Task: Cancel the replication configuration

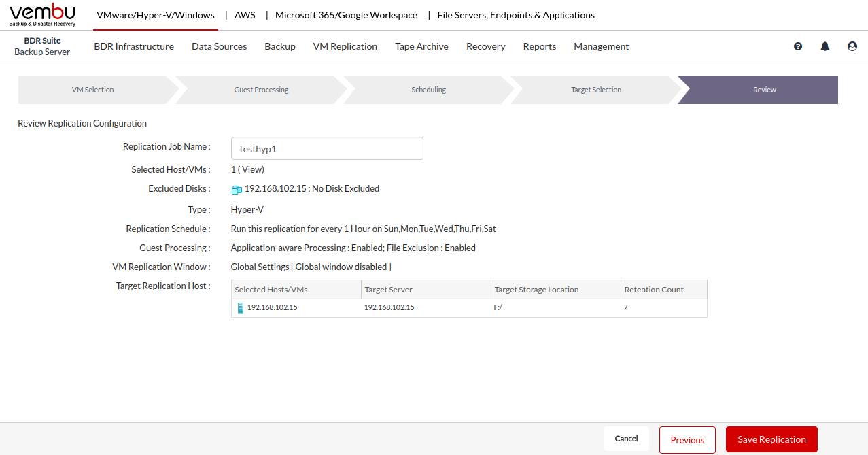Action: click(x=626, y=439)
